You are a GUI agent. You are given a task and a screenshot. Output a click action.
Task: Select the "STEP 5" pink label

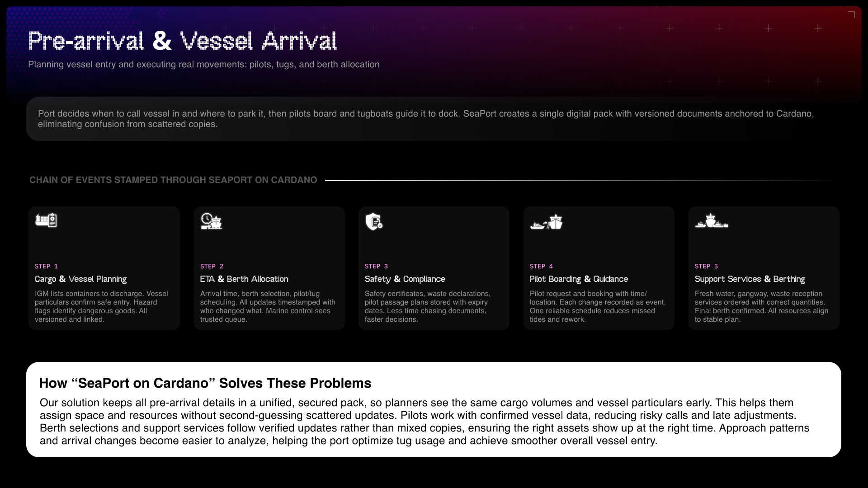click(706, 266)
